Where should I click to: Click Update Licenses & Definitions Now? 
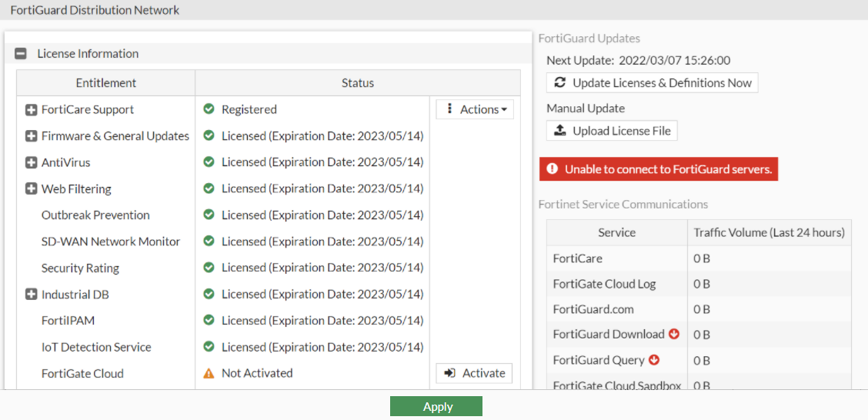coord(652,83)
